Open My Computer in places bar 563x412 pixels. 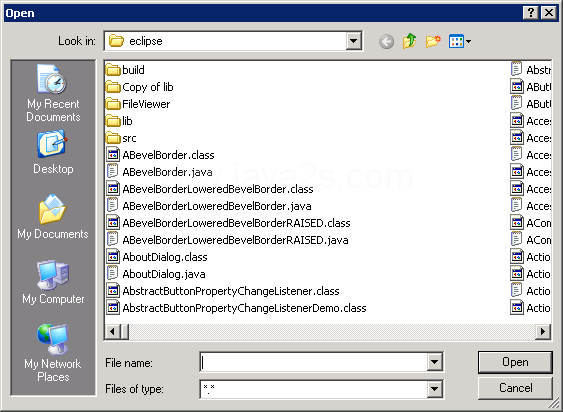tap(53, 282)
